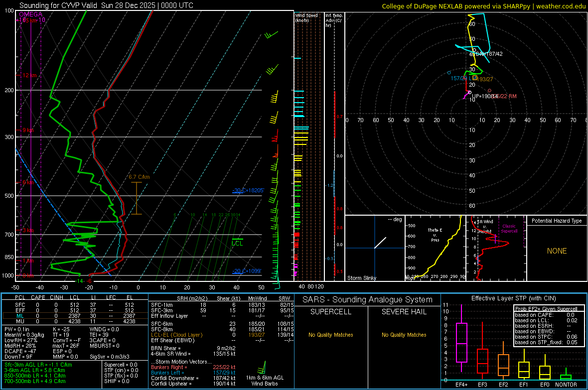Click the Storm Slinky panel label
Image resolution: width=588 pixels, height=390 pixels.
point(362,278)
